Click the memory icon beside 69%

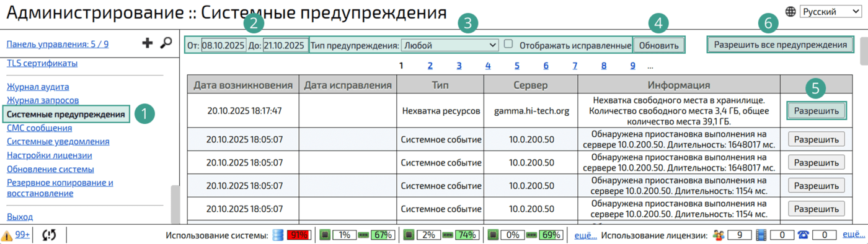pyautogui.click(x=531, y=235)
